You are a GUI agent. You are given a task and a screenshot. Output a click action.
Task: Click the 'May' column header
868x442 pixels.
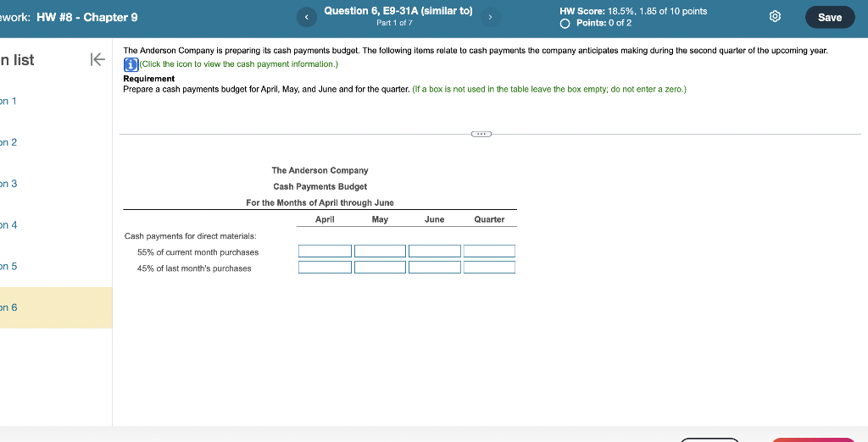[380, 219]
